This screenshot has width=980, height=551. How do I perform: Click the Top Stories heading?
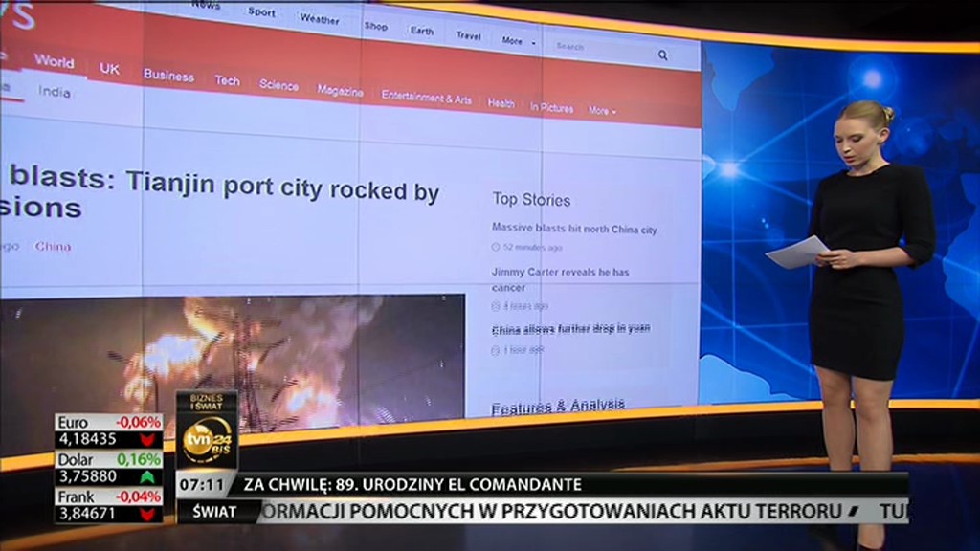click(x=531, y=200)
